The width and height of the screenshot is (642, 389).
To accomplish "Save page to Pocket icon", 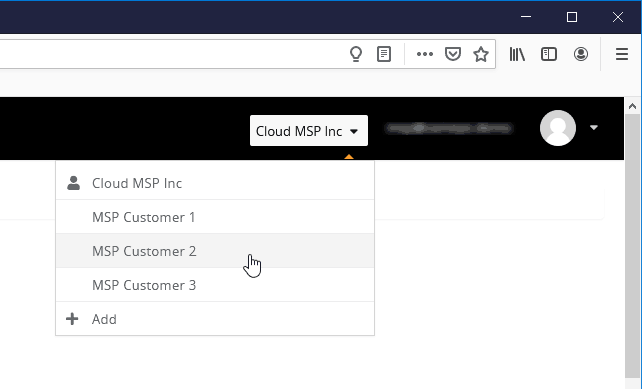I will 453,54.
